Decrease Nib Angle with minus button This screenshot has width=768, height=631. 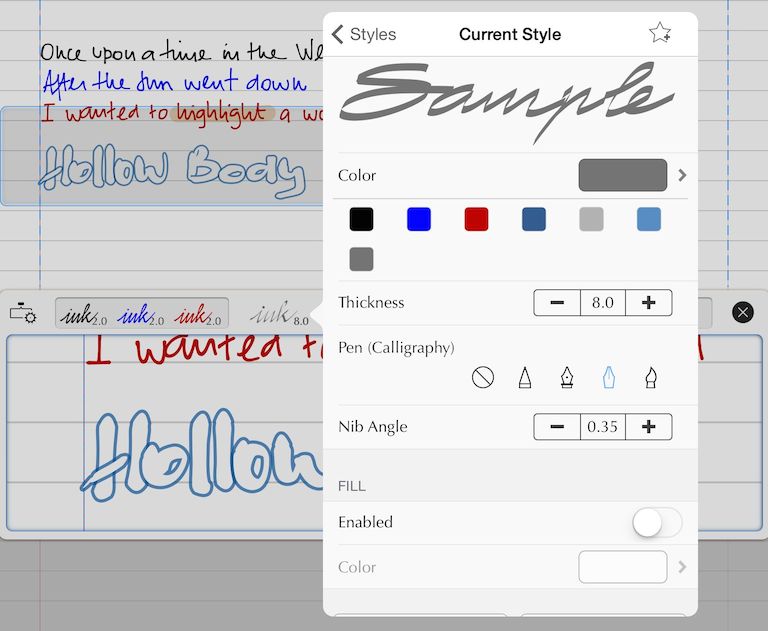[557, 427]
